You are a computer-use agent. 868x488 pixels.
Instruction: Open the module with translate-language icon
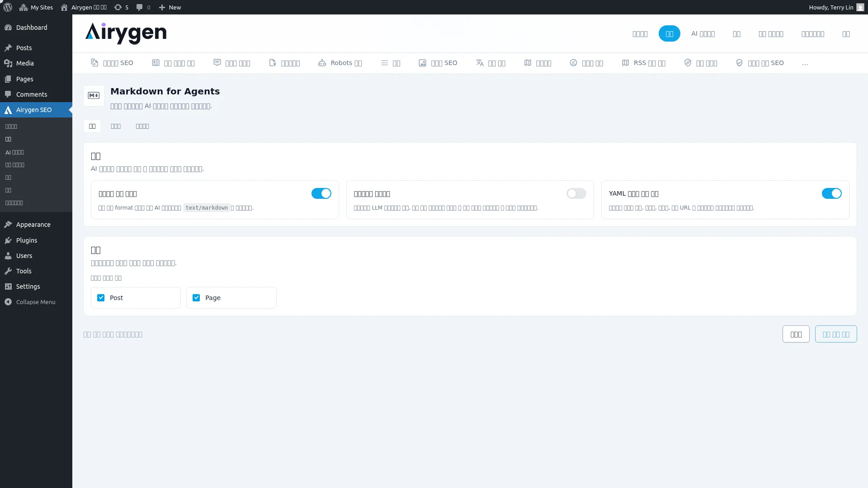(491, 63)
